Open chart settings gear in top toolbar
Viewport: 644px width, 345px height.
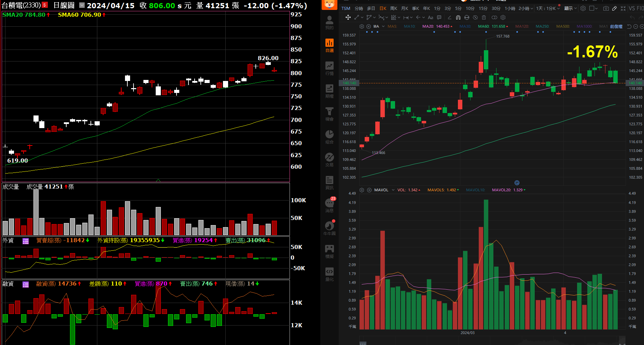[583, 9]
